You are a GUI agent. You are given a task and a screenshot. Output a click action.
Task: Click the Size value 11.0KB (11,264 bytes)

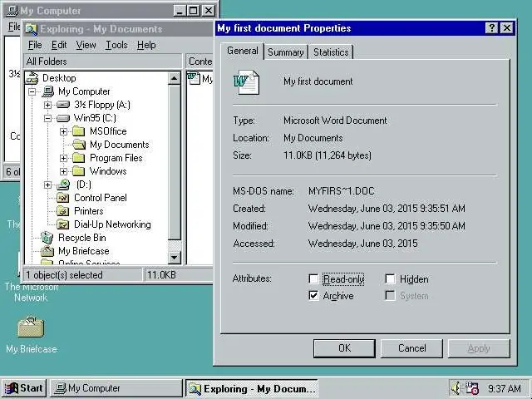pyautogui.click(x=328, y=155)
